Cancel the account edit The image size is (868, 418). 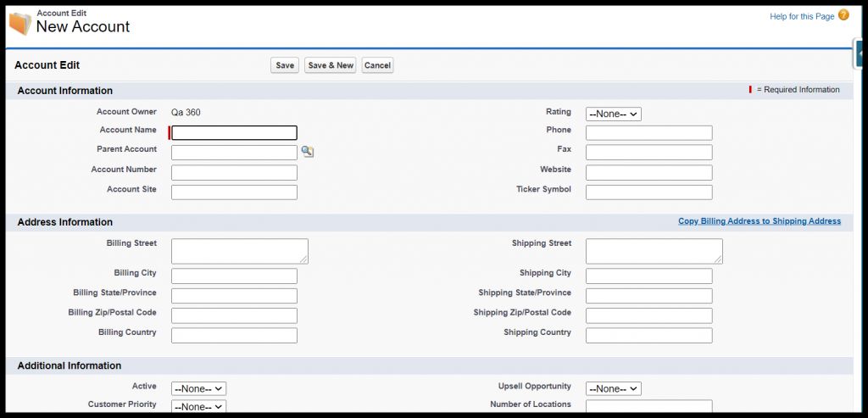(x=377, y=65)
